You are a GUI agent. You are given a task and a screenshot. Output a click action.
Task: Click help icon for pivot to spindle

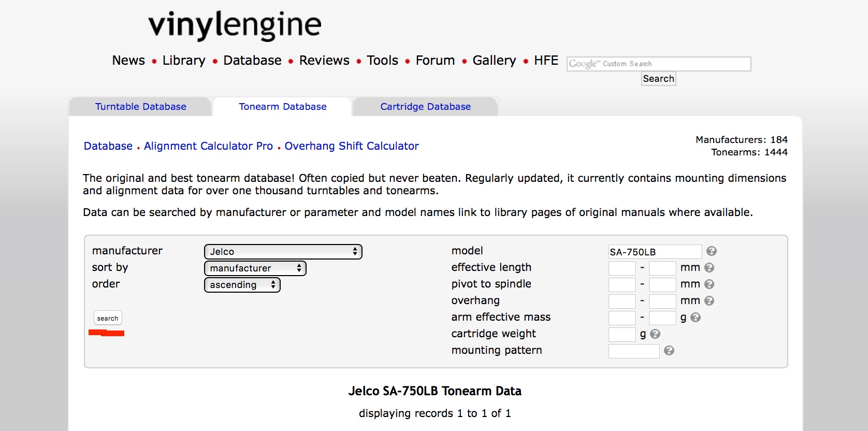710,284
